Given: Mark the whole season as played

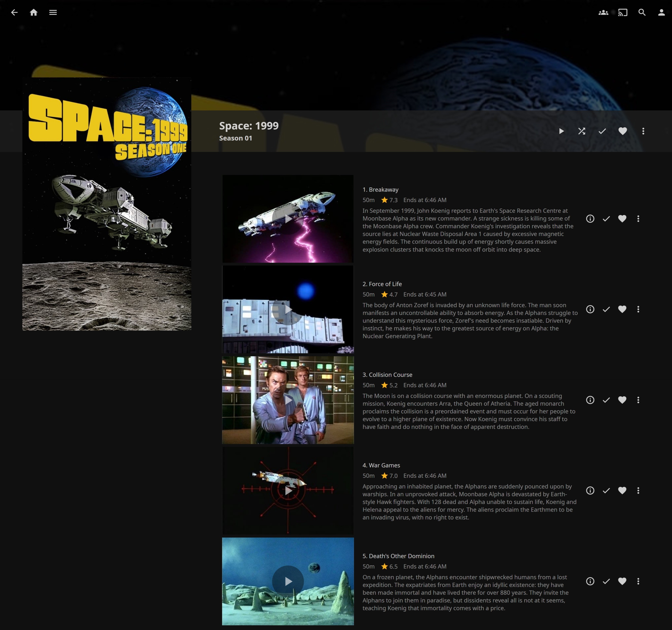Looking at the screenshot, I should (x=602, y=131).
